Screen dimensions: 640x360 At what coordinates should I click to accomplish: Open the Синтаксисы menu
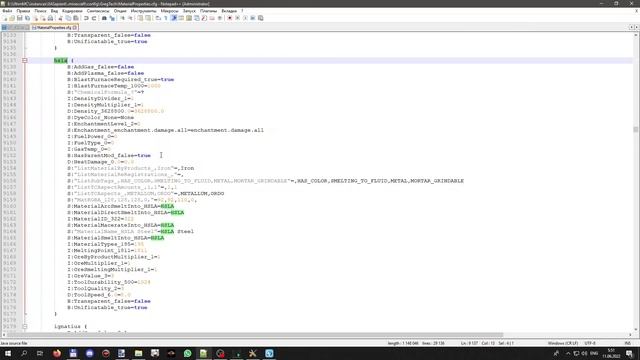[98, 11]
